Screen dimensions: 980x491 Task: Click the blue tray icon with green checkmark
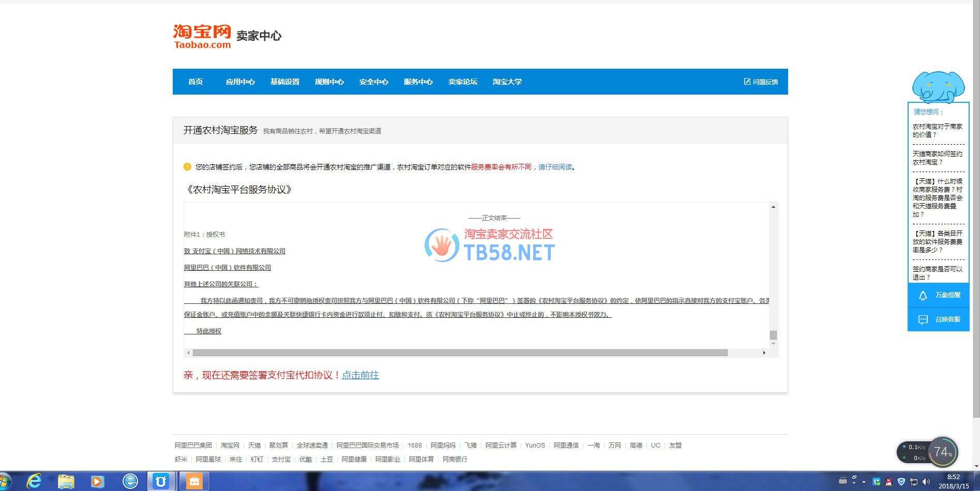(x=877, y=482)
